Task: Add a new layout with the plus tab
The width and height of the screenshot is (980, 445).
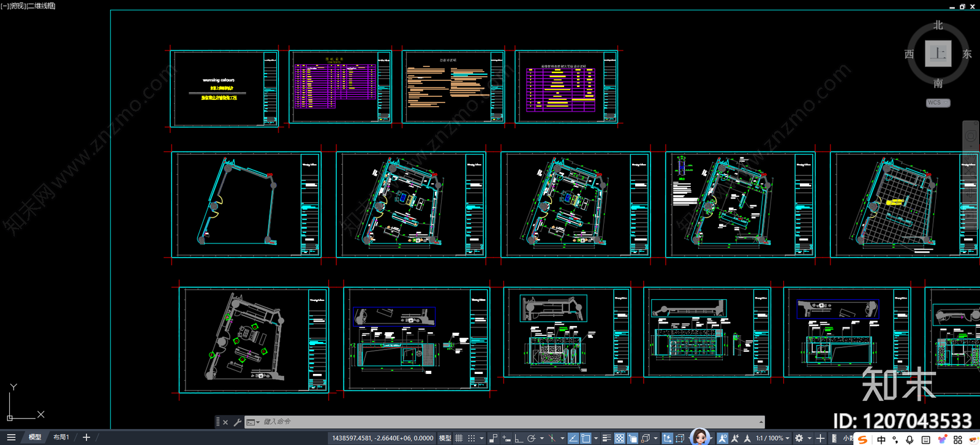Action: pos(86,438)
